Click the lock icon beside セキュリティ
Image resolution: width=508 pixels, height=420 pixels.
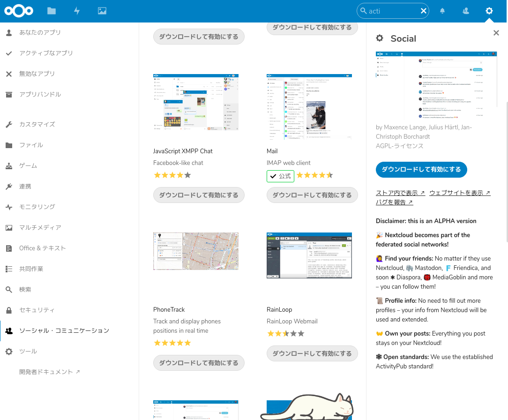(9, 310)
